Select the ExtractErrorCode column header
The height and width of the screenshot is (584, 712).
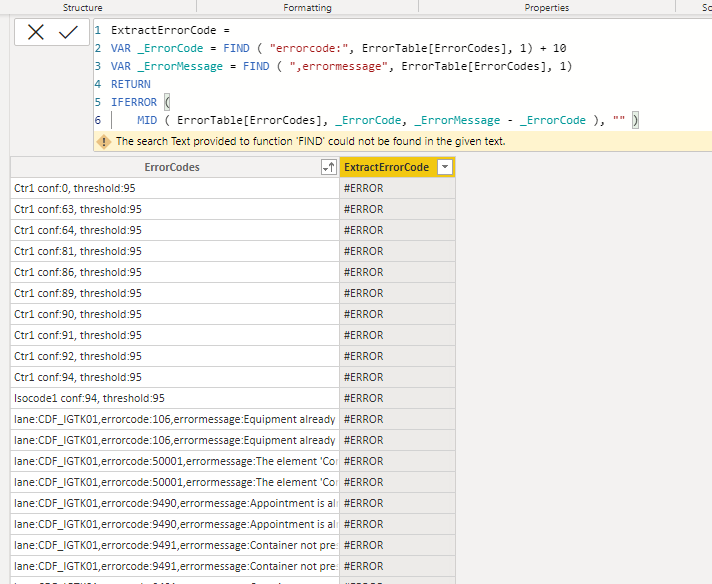point(386,167)
